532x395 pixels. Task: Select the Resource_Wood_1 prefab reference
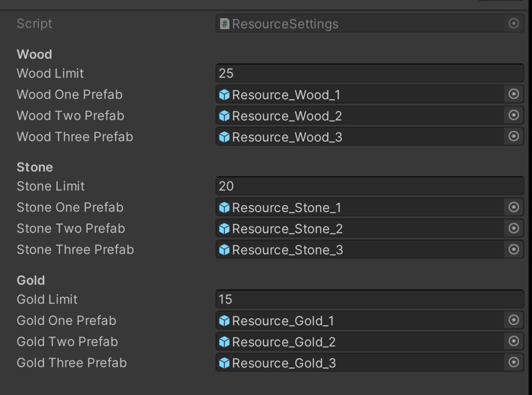coord(286,95)
